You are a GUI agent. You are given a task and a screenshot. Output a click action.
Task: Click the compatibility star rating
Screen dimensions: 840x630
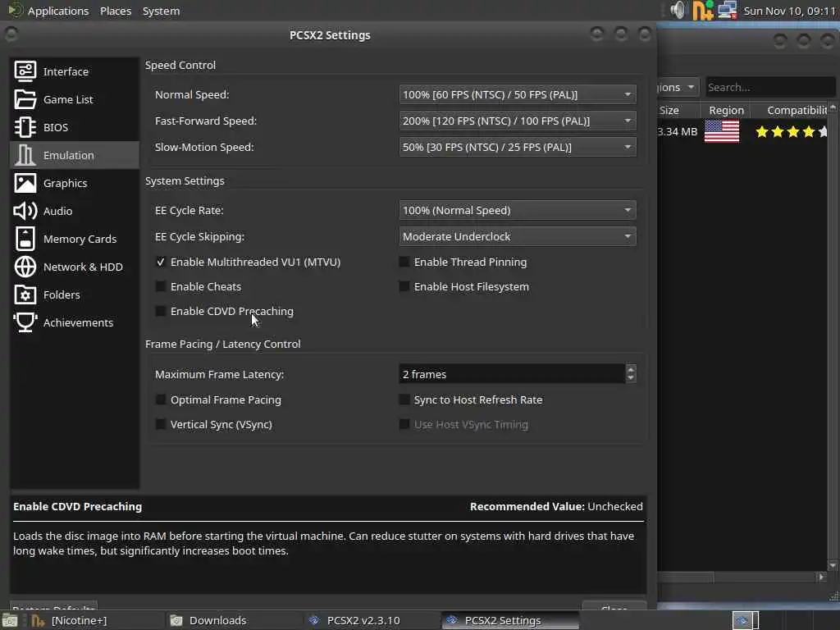792,131
